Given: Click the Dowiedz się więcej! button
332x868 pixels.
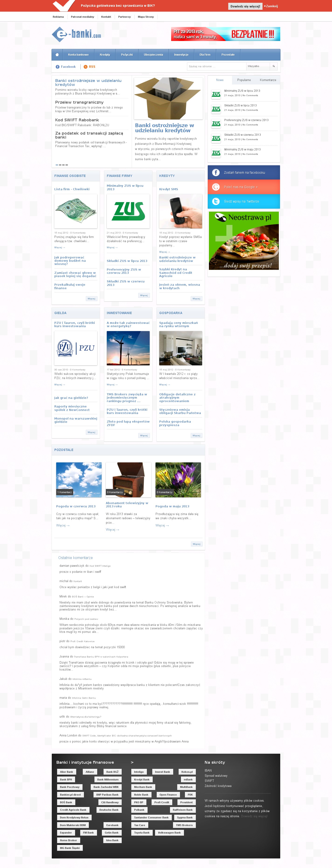Looking at the screenshot, I should tap(245, 6).
